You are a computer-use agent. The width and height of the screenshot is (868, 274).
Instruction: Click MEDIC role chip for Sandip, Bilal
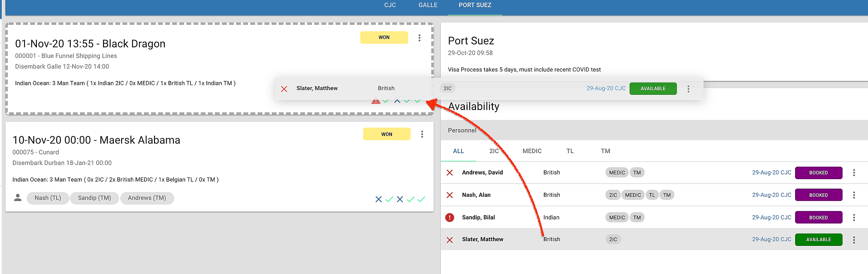pos(617,217)
